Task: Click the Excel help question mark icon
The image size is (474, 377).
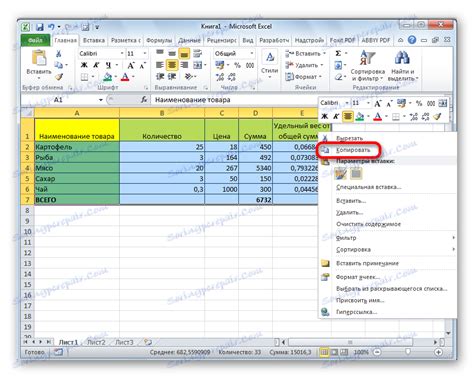Action: click(412, 40)
